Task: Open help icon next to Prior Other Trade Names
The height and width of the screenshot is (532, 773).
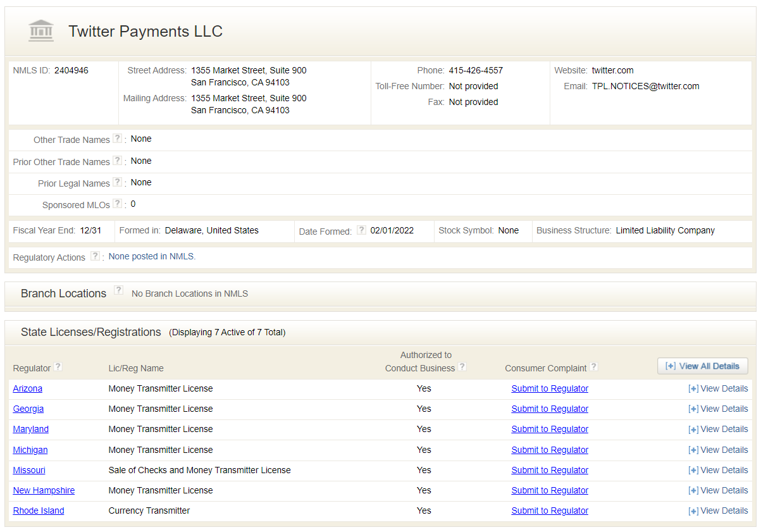Action: click(x=117, y=161)
